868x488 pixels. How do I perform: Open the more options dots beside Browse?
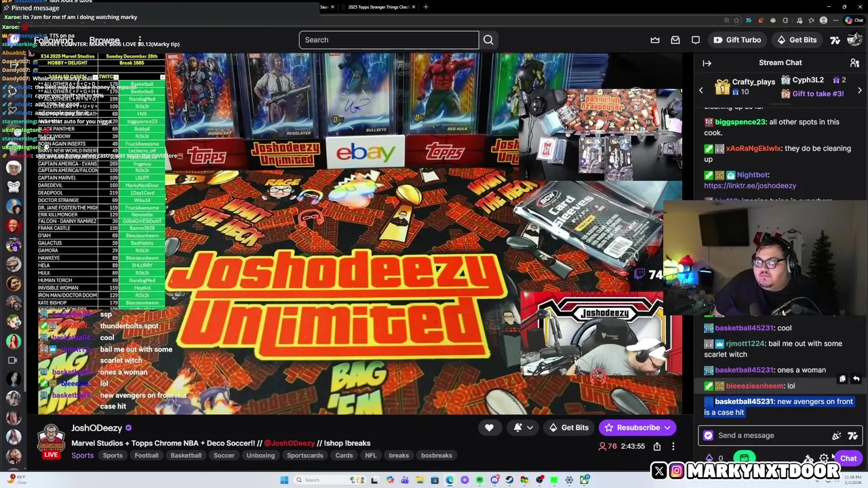[140, 41]
